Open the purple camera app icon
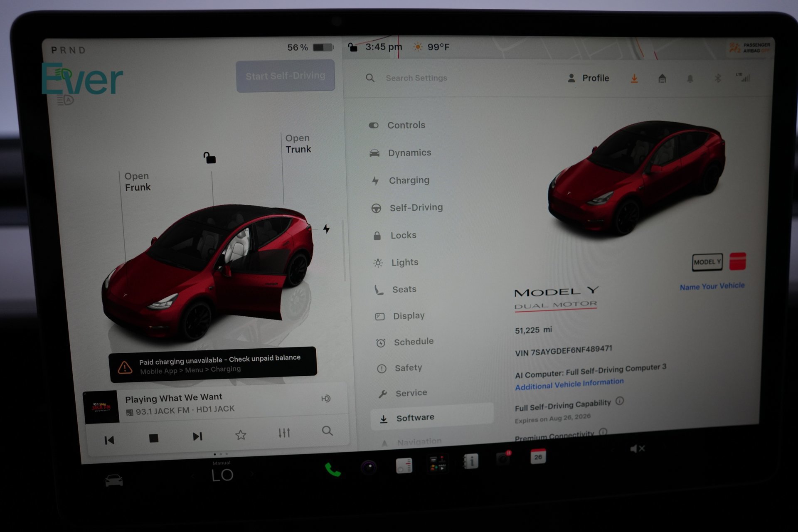This screenshot has width=798, height=532. point(369,467)
